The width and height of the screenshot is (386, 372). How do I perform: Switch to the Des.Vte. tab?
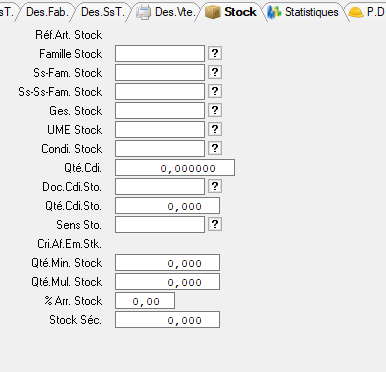167,12
